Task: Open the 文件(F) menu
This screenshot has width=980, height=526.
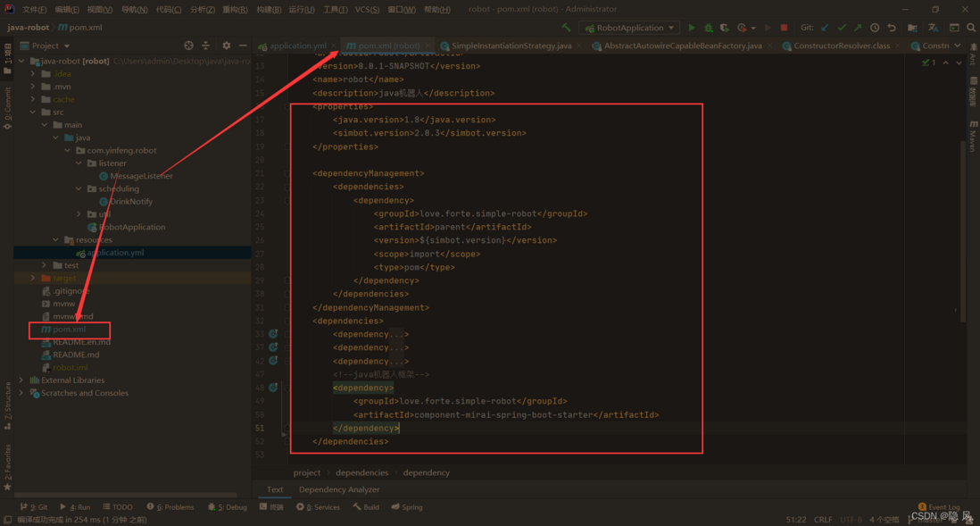Action: [x=35, y=10]
